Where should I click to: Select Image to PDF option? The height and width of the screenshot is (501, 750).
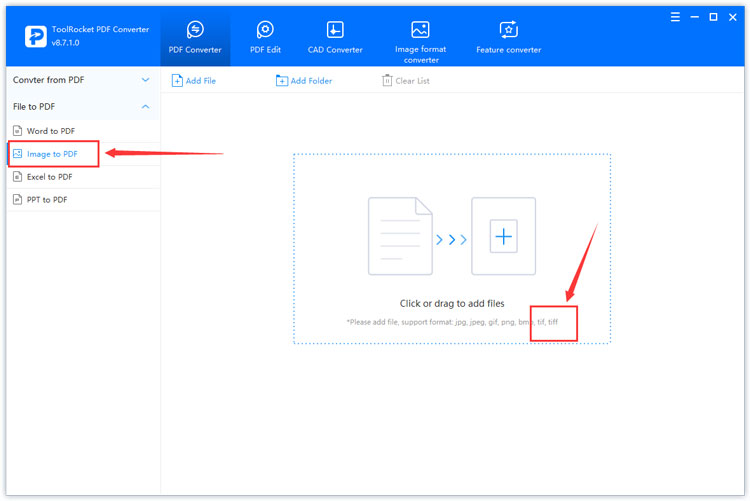point(84,154)
